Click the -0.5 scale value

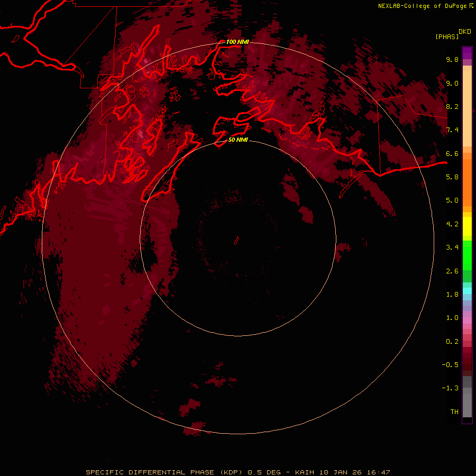(450, 365)
